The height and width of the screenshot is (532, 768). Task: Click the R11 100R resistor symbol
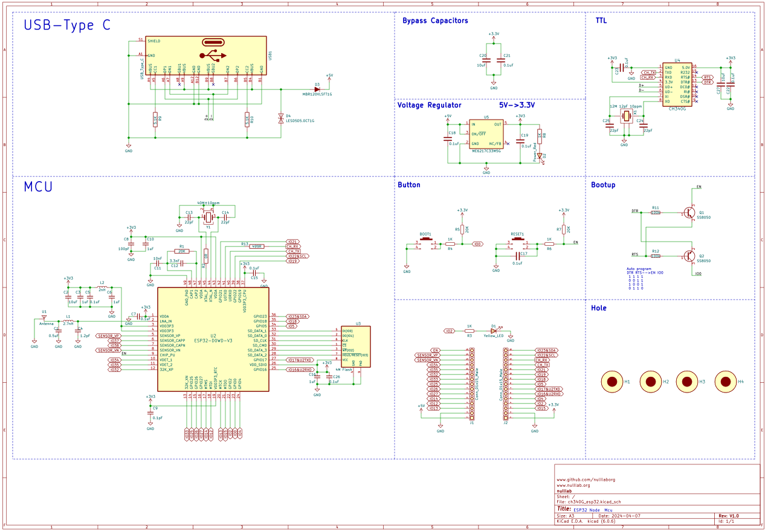coord(656,213)
